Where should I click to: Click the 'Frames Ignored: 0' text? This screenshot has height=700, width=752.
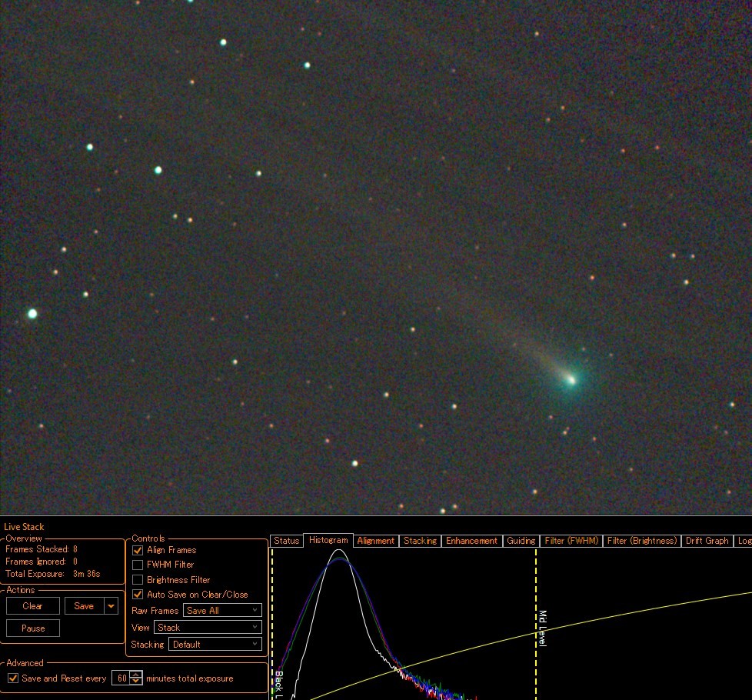pos(42,562)
